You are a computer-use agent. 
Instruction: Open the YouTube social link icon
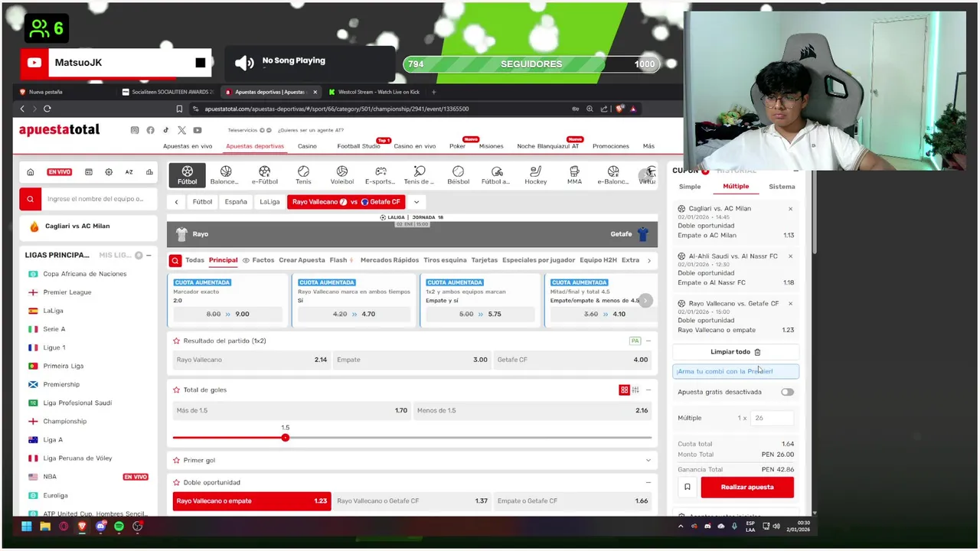pyautogui.click(x=198, y=130)
